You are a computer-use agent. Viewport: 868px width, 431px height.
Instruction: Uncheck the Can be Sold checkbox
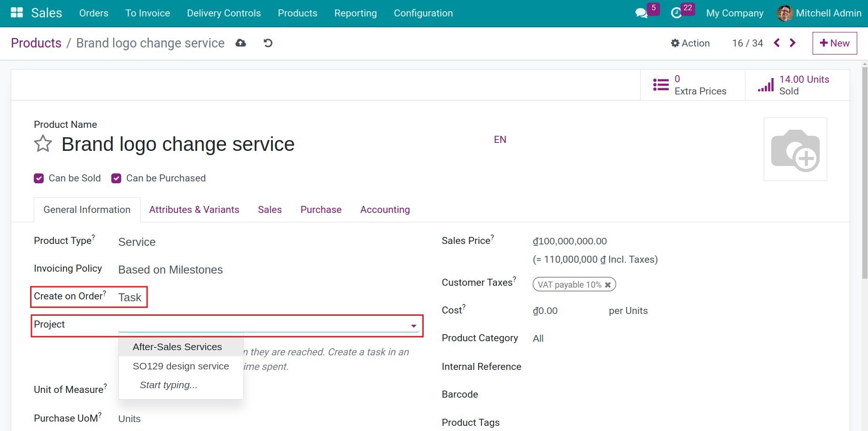(39, 178)
